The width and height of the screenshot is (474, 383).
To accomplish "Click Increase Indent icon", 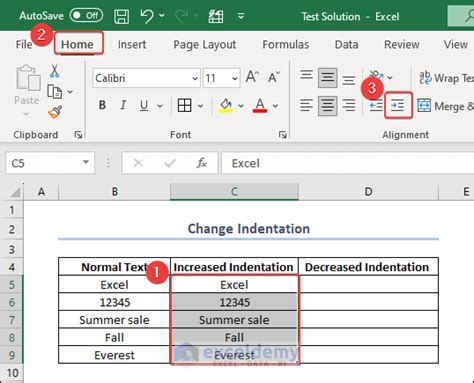I will click(x=398, y=106).
